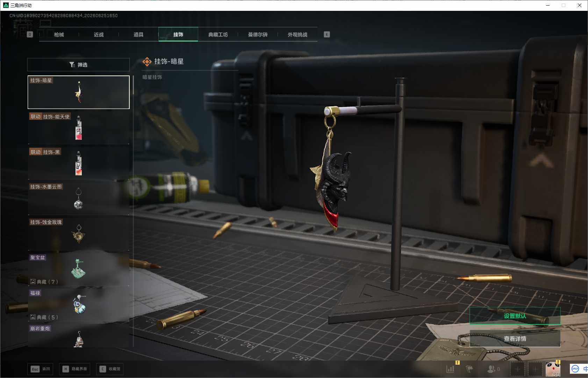Click the 挂饰-暗星 title text
588x378 pixels.
[x=169, y=61]
